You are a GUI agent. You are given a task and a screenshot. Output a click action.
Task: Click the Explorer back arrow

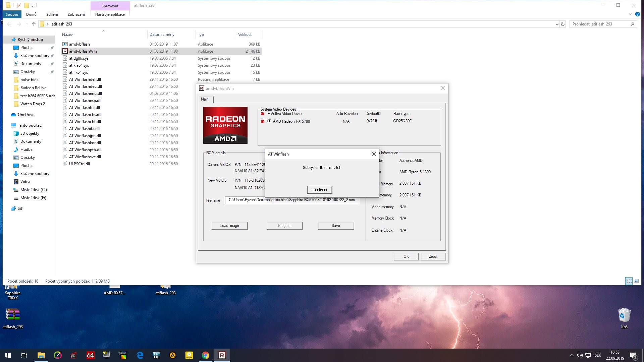click(9, 24)
